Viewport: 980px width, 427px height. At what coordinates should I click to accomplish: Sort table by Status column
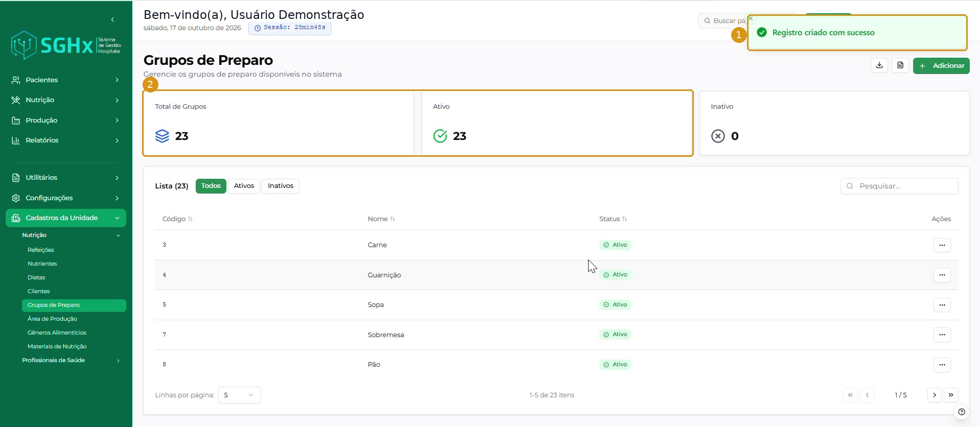tap(613, 219)
